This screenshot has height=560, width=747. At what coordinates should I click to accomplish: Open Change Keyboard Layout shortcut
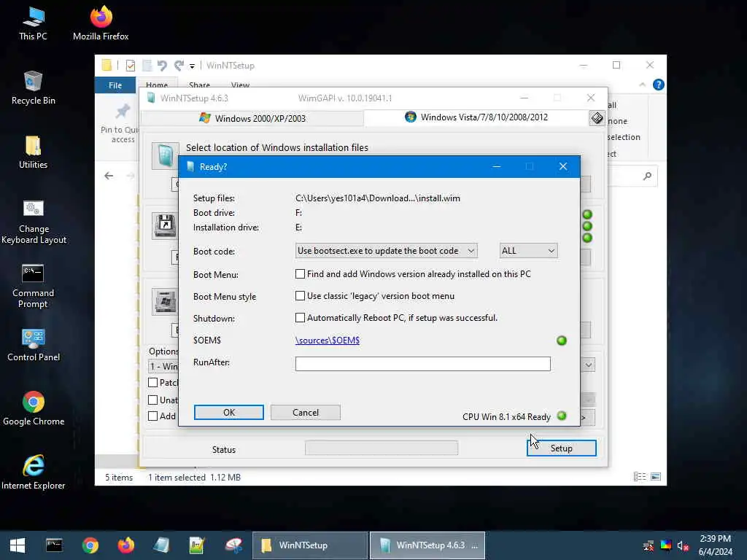coord(34,222)
